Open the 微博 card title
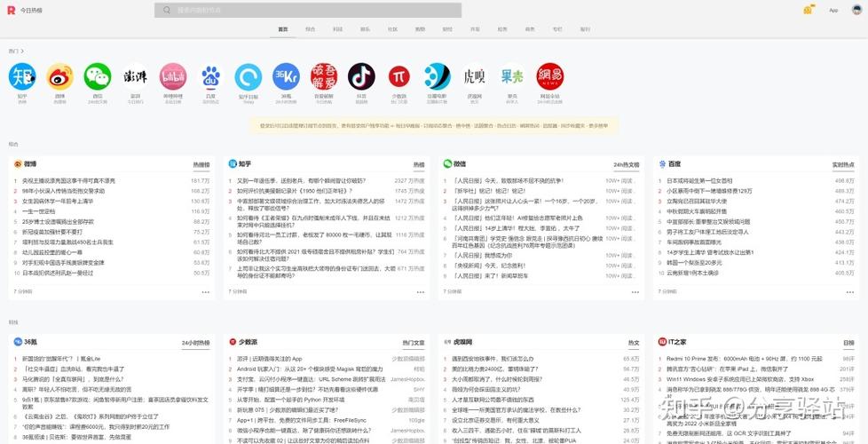The image size is (868, 444). pyautogui.click(x=30, y=164)
